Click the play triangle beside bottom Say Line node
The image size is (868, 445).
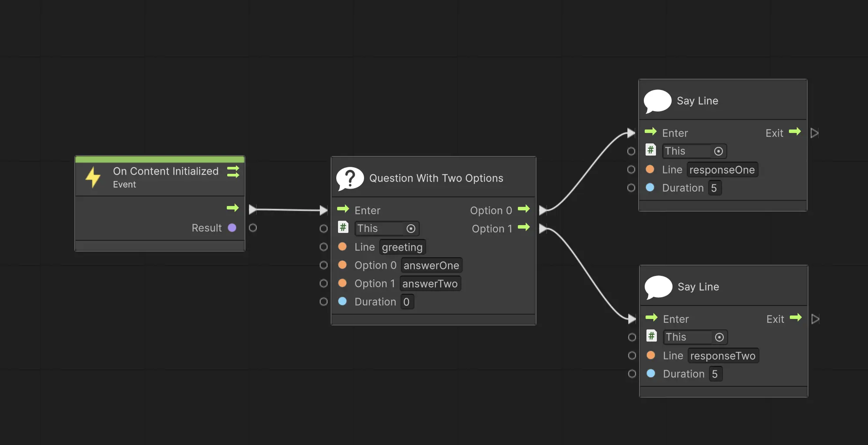coord(816,319)
